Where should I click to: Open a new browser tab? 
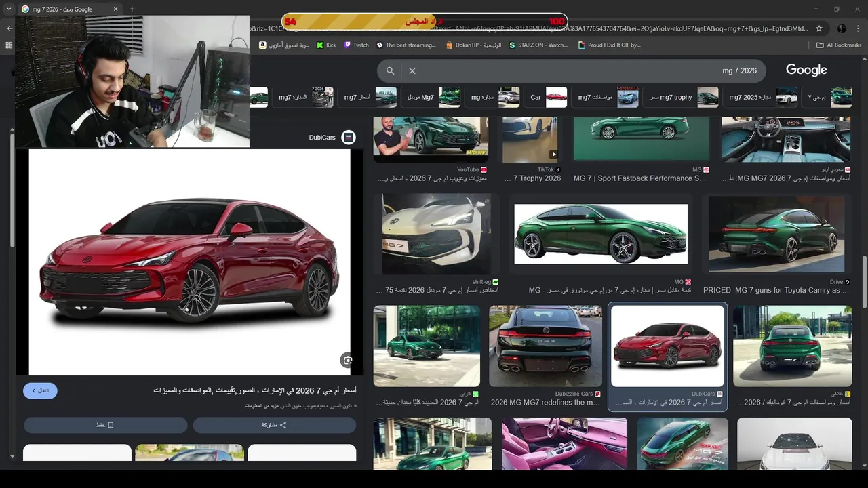point(132,9)
